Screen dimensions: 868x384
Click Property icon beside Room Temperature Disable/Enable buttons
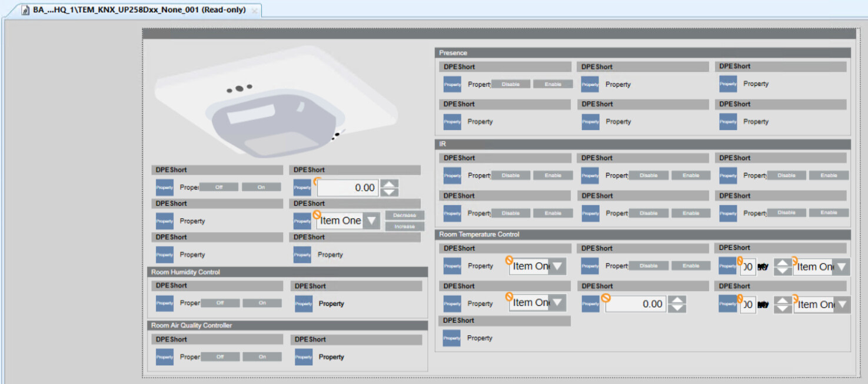(x=590, y=266)
